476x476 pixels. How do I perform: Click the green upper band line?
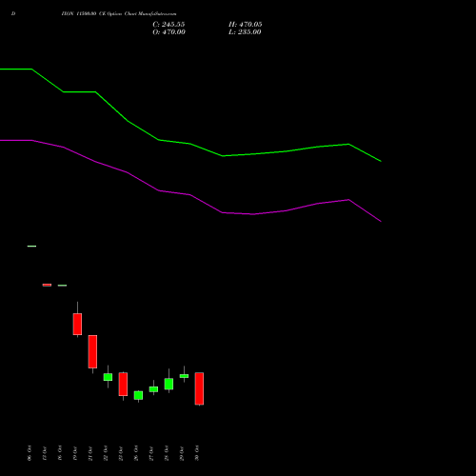click(x=190, y=144)
